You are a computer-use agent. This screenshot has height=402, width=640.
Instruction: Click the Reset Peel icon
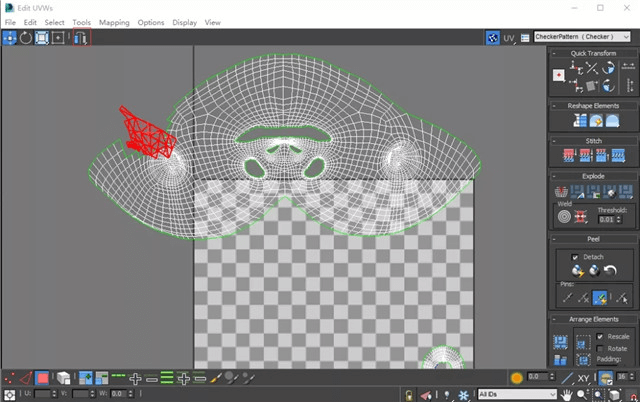coord(611,270)
